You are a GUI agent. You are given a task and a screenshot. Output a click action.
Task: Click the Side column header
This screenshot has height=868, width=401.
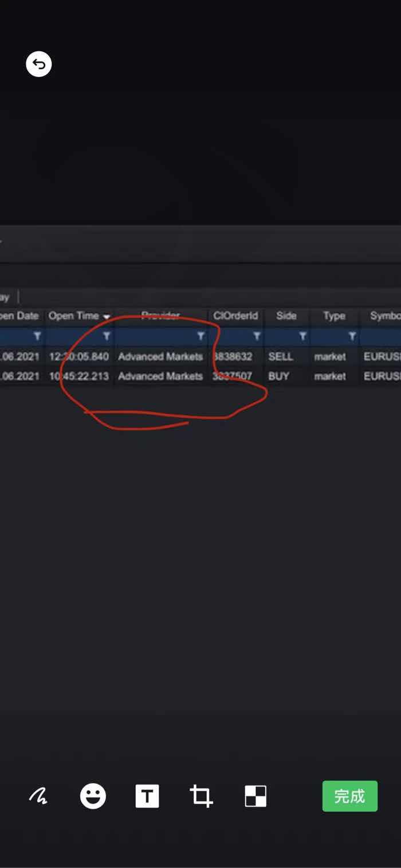(286, 316)
